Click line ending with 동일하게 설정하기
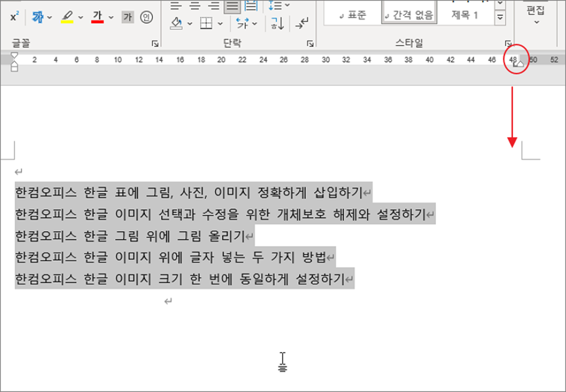Image resolution: width=566 pixels, height=392 pixels. click(x=185, y=278)
